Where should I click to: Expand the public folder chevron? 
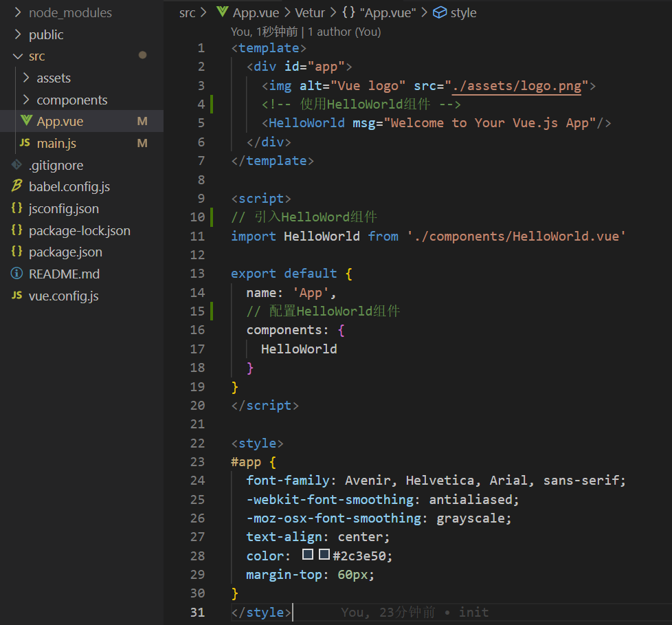point(18,34)
